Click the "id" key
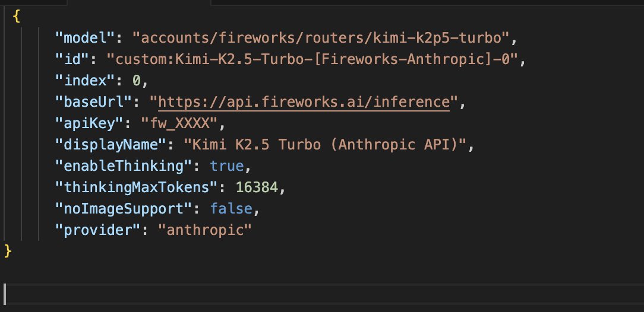 tap(72, 59)
